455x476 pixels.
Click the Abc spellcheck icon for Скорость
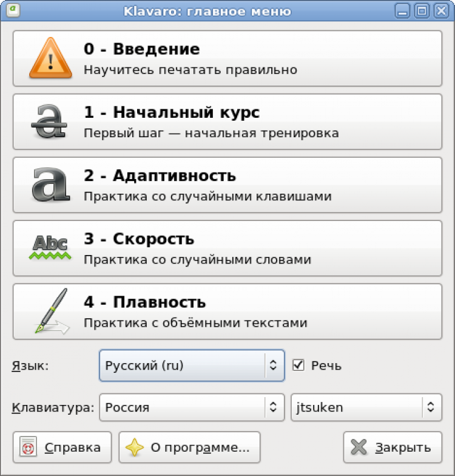pyautogui.click(x=50, y=248)
